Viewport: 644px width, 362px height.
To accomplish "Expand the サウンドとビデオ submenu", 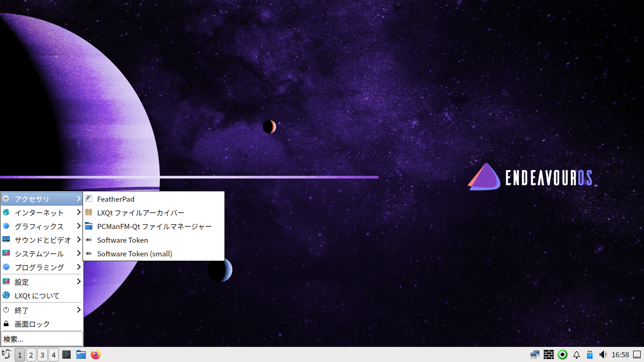I will (x=42, y=240).
